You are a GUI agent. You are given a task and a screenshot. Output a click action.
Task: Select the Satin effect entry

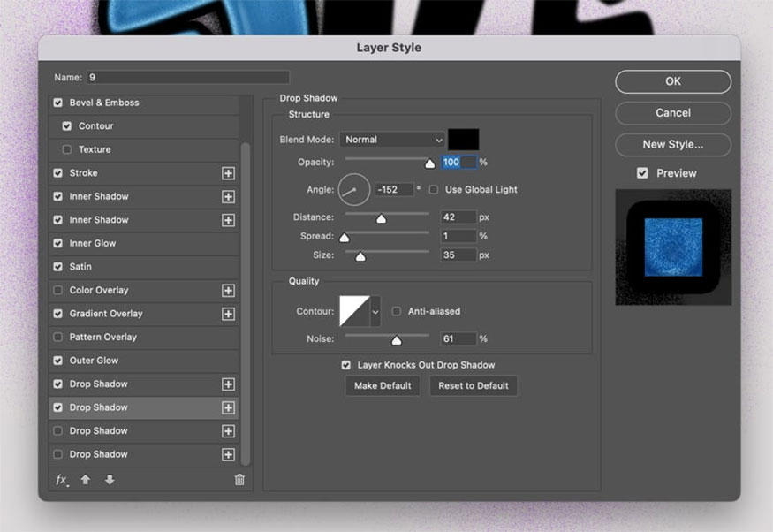[80, 267]
